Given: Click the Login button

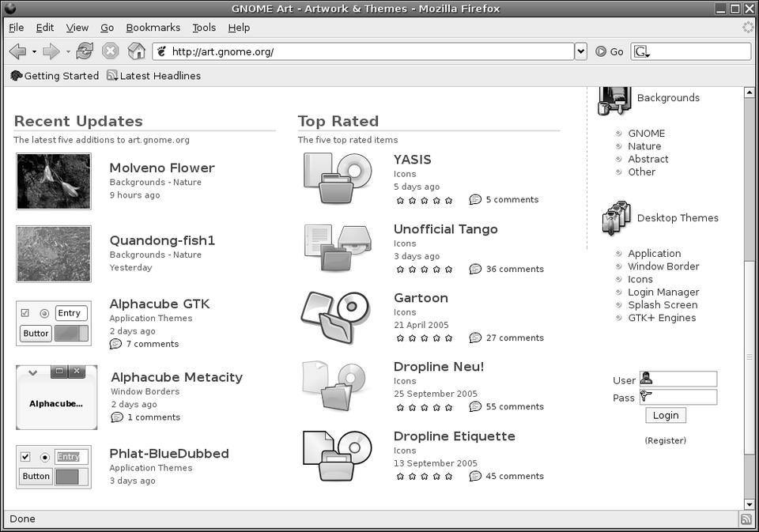Looking at the screenshot, I should pos(666,415).
